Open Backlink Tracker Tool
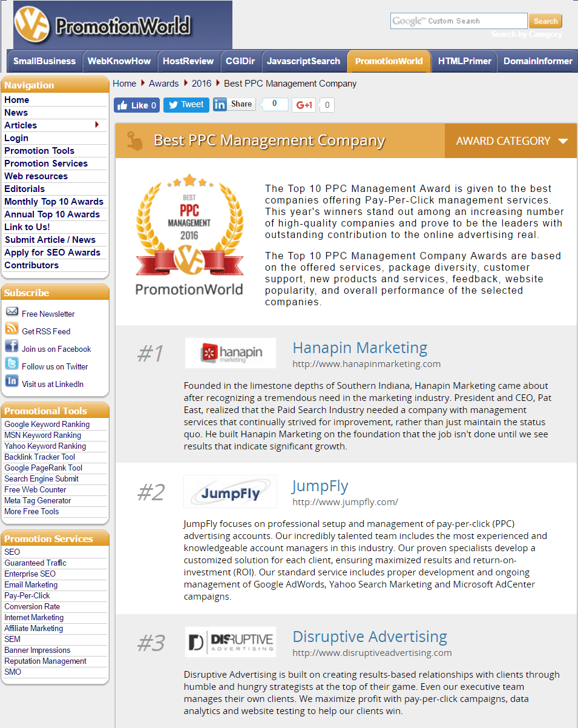The width and height of the screenshot is (578, 728). (x=40, y=457)
